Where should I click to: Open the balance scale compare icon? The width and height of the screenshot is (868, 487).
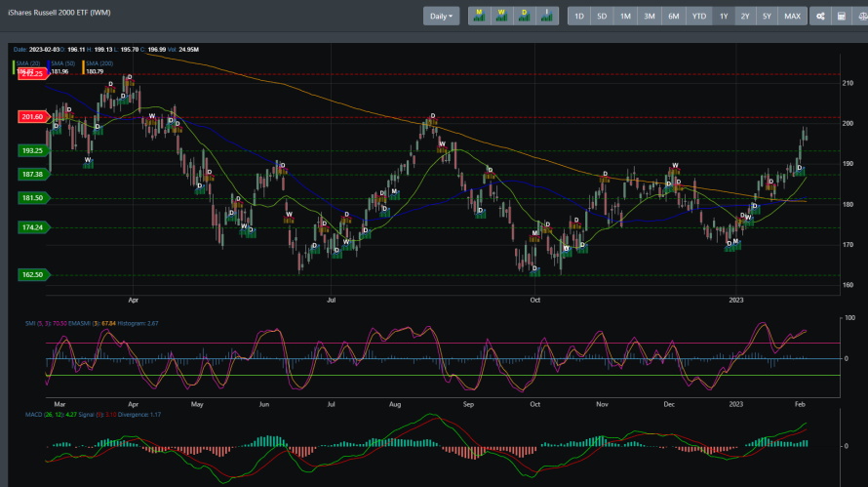(861, 16)
